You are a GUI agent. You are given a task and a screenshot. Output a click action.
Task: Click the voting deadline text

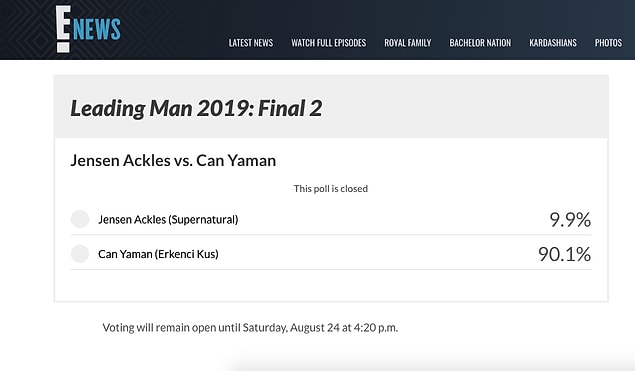(x=250, y=327)
